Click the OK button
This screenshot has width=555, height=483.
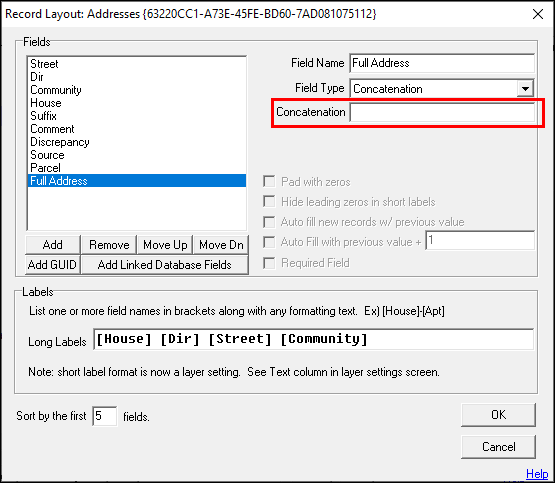coord(498,415)
